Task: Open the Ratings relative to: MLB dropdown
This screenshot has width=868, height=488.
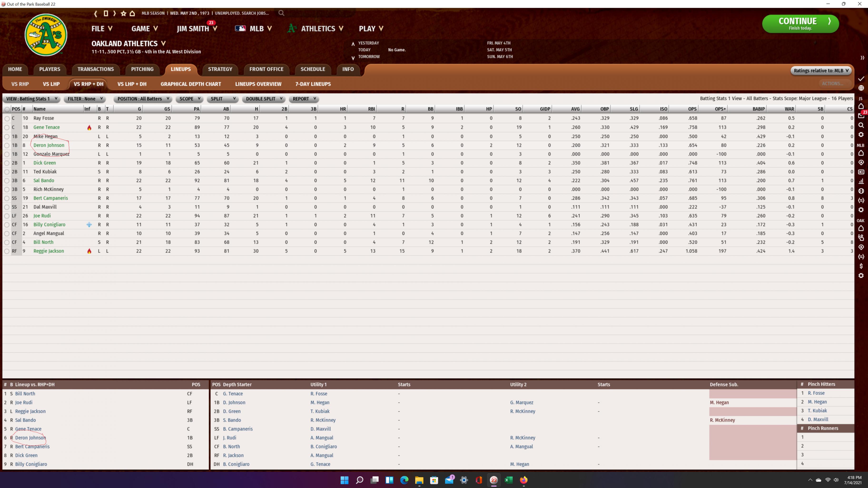Action: coord(821,70)
